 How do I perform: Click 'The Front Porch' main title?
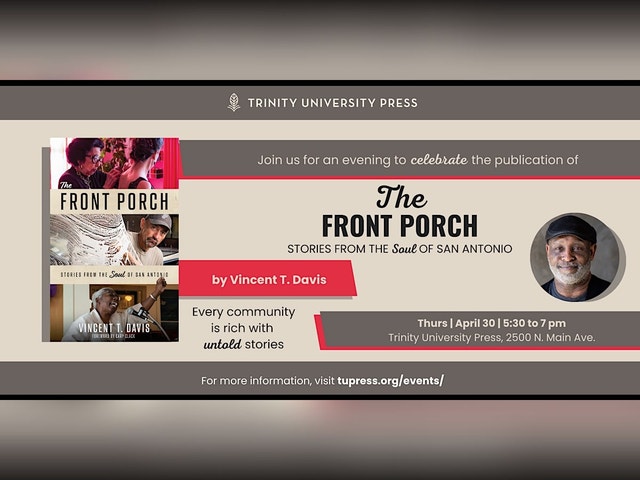(400, 212)
